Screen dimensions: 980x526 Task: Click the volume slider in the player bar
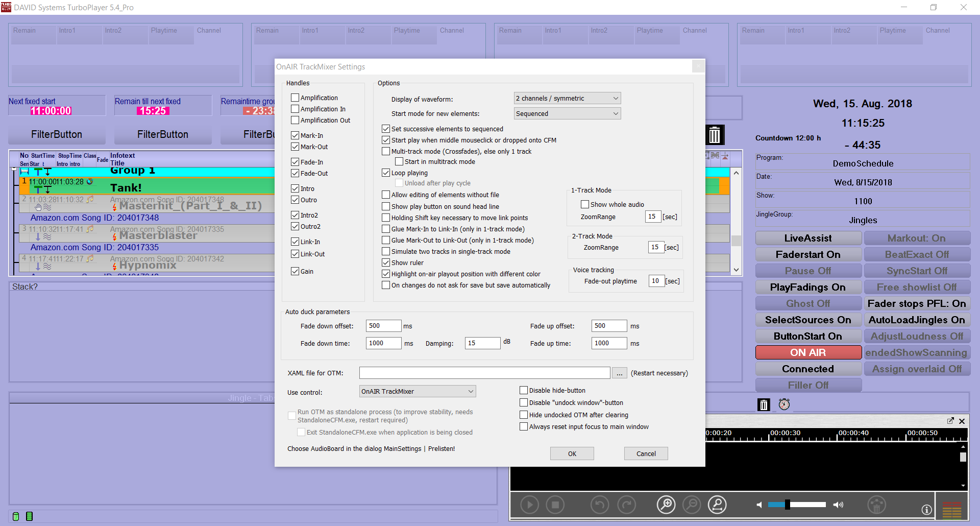[x=797, y=505]
